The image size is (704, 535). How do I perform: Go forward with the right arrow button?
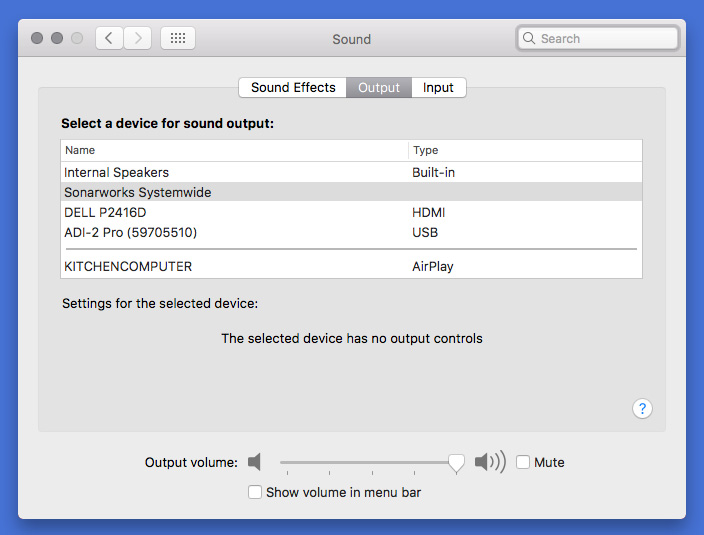pyautogui.click(x=137, y=38)
